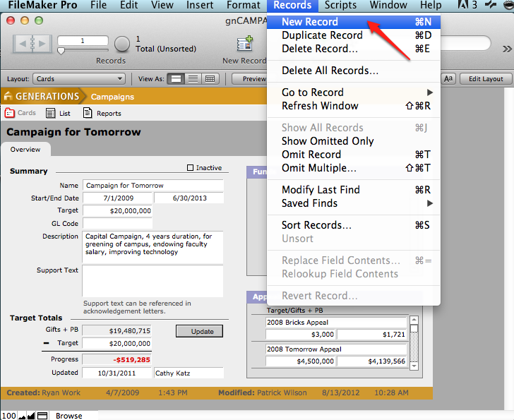The height and width of the screenshot is (420, 514).
Task: Toggle the status toolbar icon at bottom
Action: [x=43, y=416]
